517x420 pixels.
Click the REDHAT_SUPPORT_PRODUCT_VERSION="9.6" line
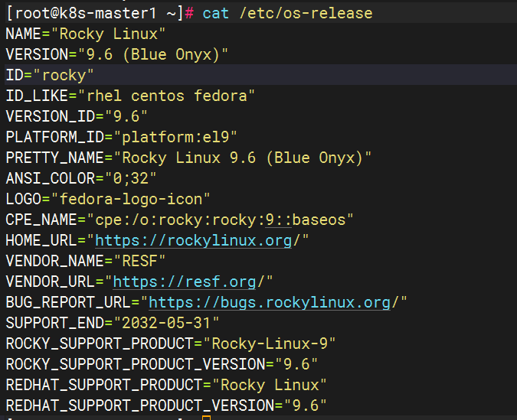[166, 405]
